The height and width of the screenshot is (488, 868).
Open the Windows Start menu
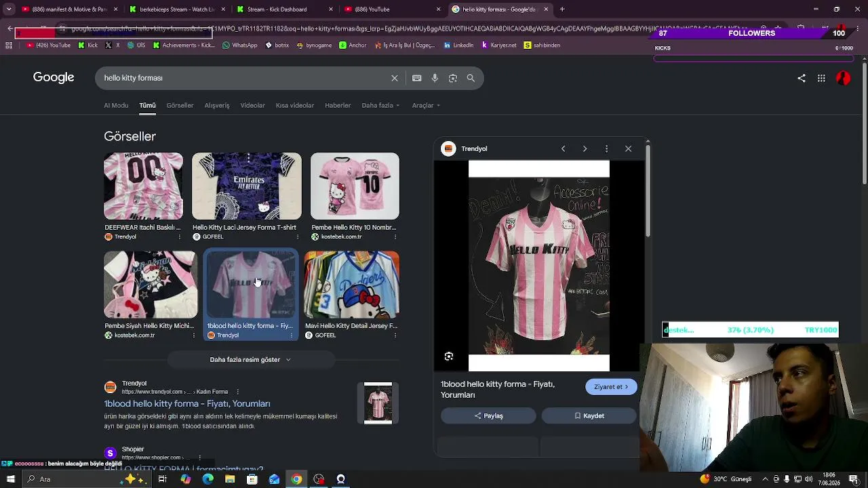pos(10,479)
